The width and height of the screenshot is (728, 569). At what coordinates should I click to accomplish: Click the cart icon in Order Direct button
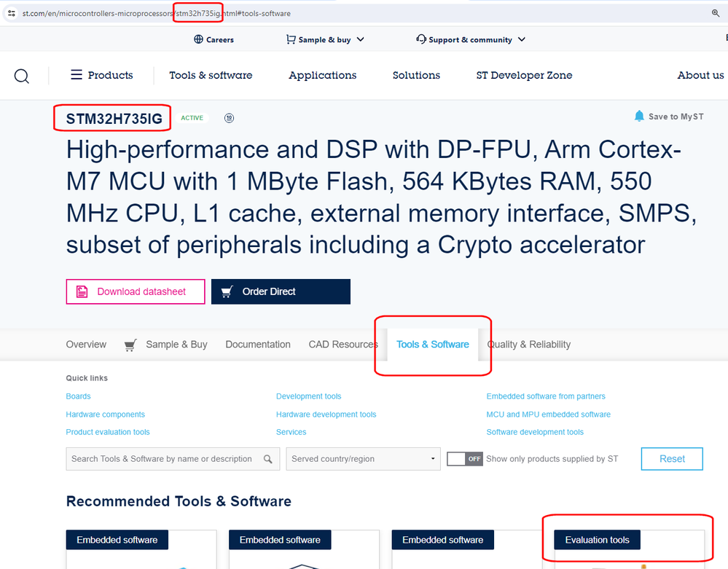[227, 291]
